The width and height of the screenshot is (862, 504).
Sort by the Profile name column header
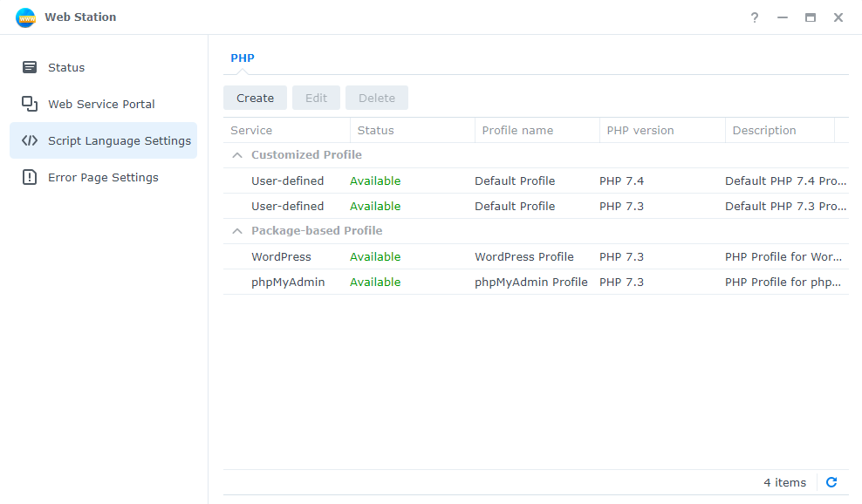tap(537, 130)
